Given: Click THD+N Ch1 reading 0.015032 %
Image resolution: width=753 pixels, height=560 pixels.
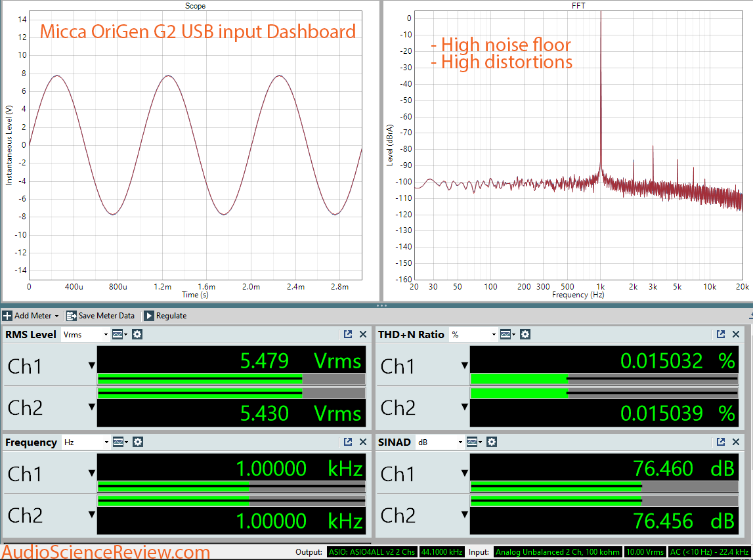Looking at the screenshot, I should tap(678, 360).
